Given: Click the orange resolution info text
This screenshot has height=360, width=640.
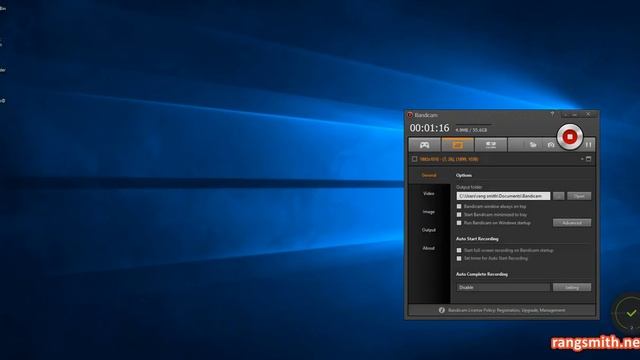Looking at the screenshot, I should coord(449,159).
